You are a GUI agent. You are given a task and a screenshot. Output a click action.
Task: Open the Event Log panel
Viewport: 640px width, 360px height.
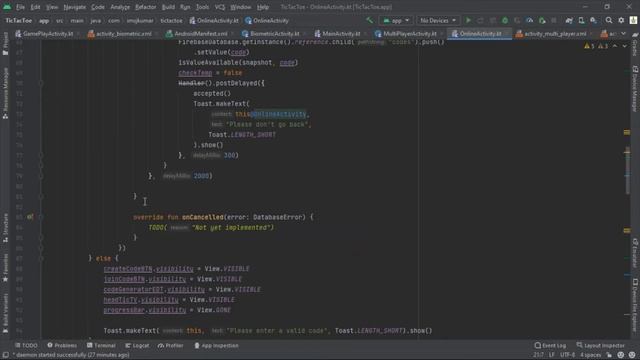click(x=550, y=345)
